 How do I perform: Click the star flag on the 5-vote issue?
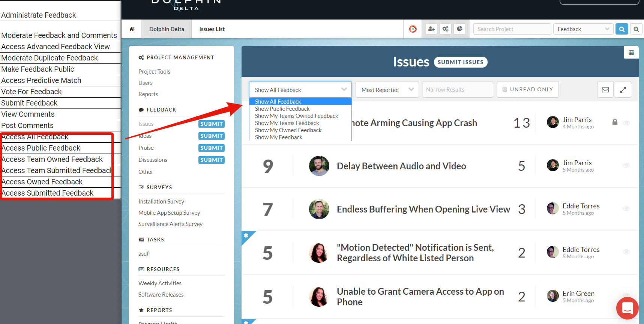246,235
